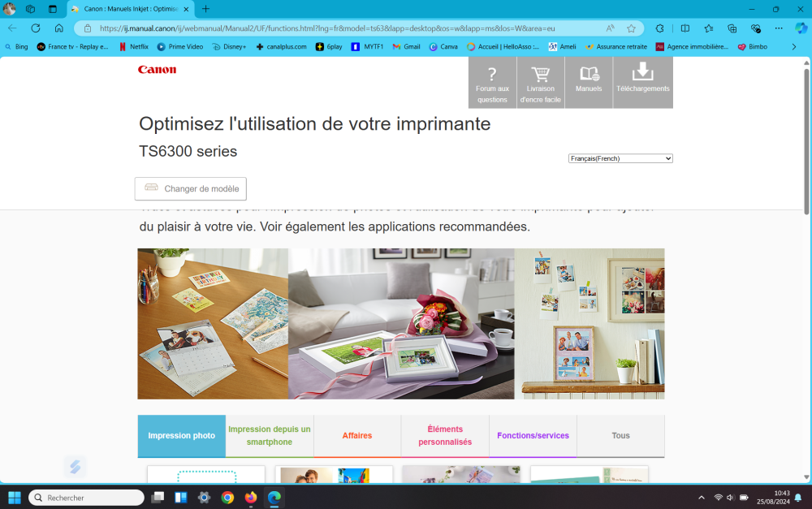Select the Impression photo tab

[x=181, y=436]
